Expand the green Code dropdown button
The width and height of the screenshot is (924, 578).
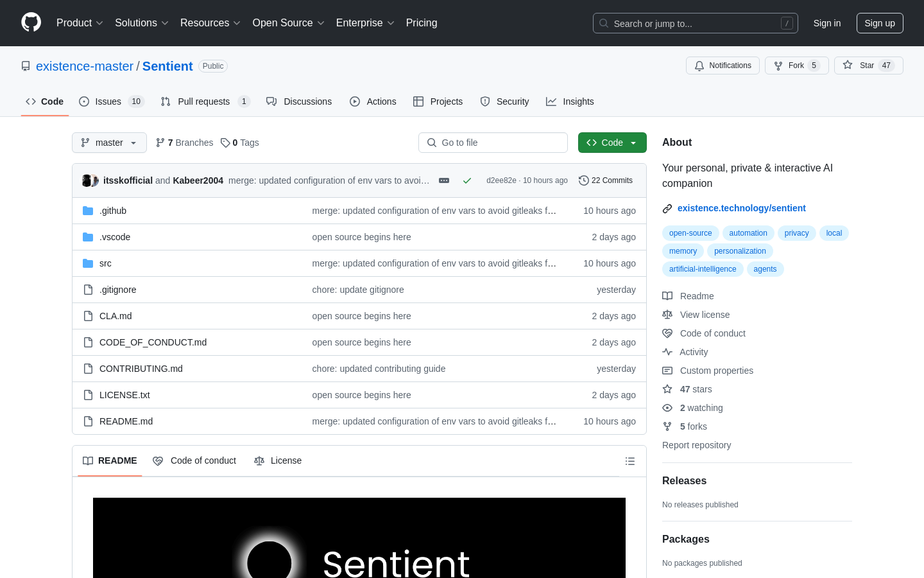612,143
